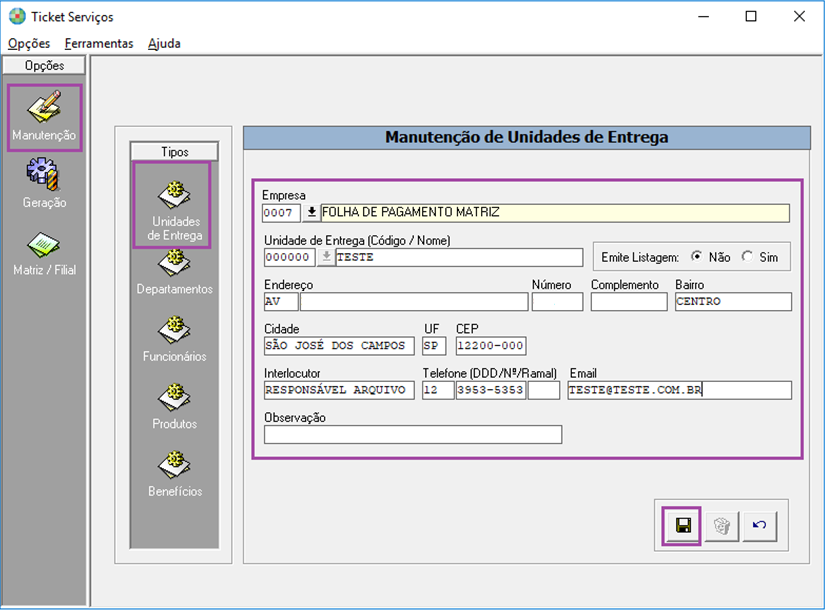
Task: Click the Unidade code field 000000
Action: 289,257
